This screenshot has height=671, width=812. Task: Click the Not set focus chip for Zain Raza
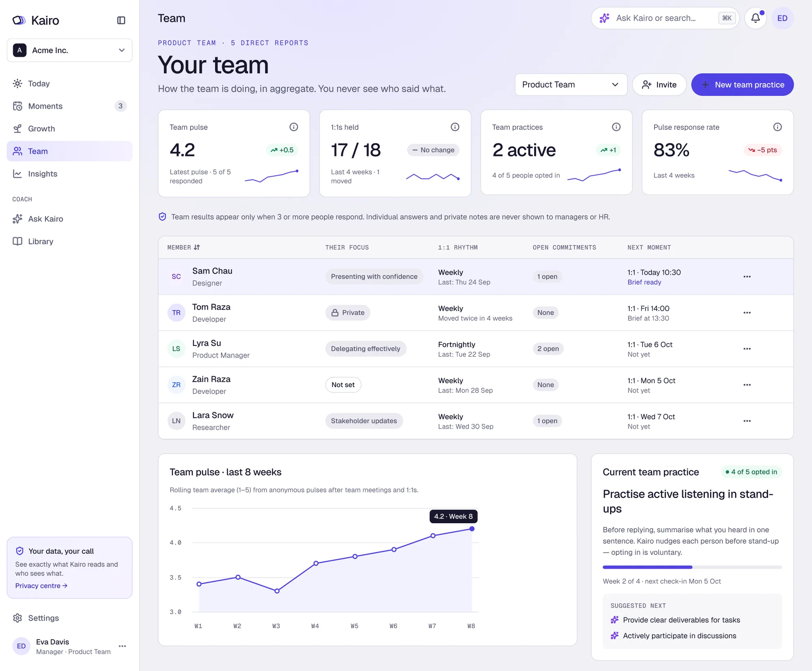point(343,385)
